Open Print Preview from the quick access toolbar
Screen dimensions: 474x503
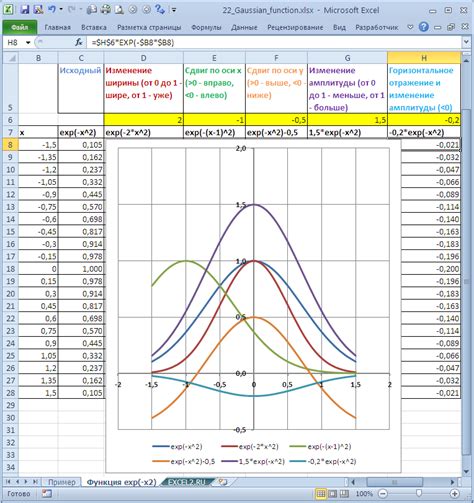[x=119, y=10]
